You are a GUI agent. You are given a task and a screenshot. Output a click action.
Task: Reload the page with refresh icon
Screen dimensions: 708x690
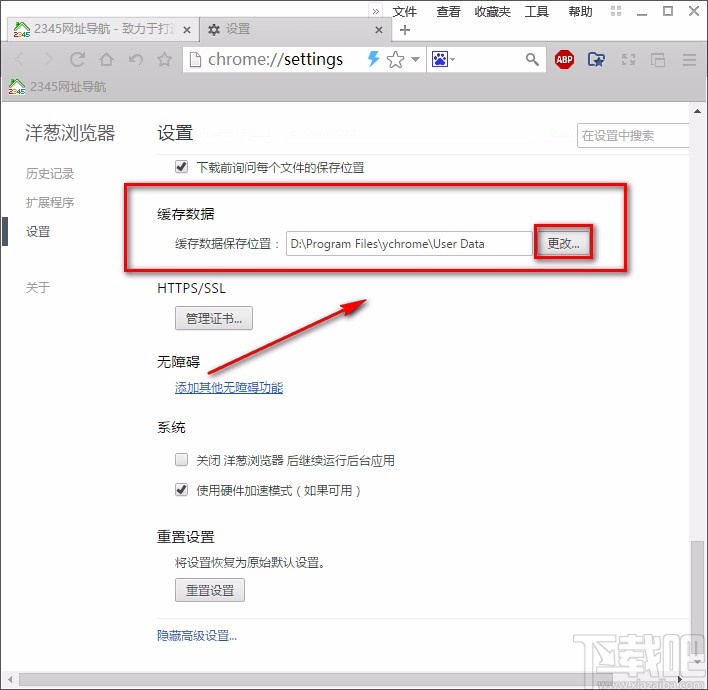tap(77, 59)
